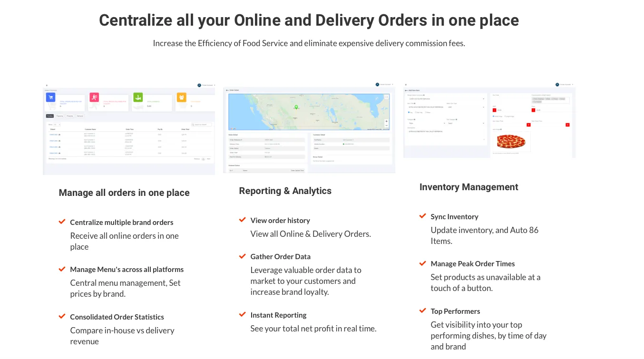This screenshot has width=644, height=359.
Task: Open the order detail map screenshot thumbnail
Action: 309,127
